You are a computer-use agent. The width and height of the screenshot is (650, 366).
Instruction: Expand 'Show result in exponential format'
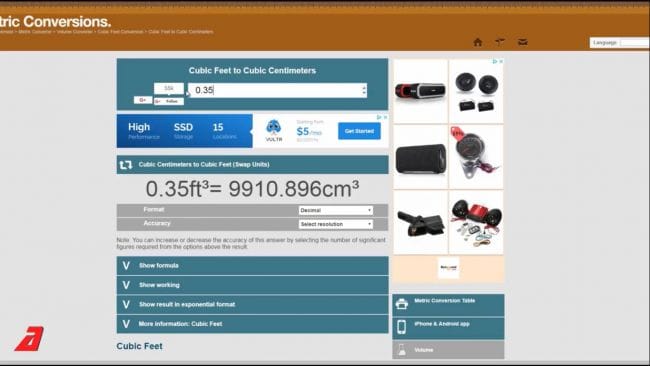pos(252,305)
